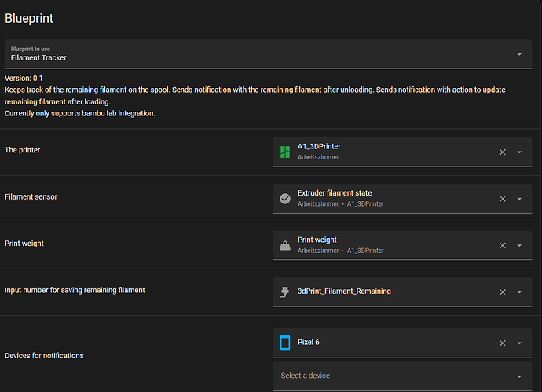Click the Print weight icon
The image size is (542, 392).
click(x=284, y=245)
